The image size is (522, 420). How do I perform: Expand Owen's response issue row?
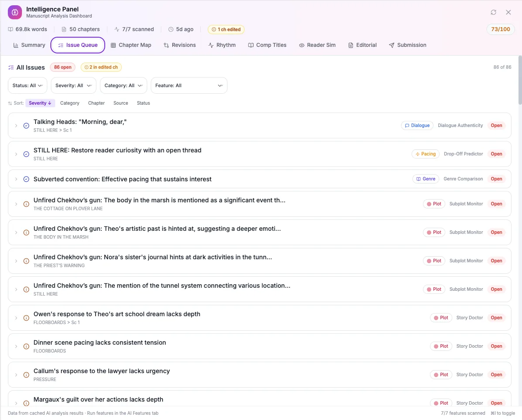(x=16, y=318)
